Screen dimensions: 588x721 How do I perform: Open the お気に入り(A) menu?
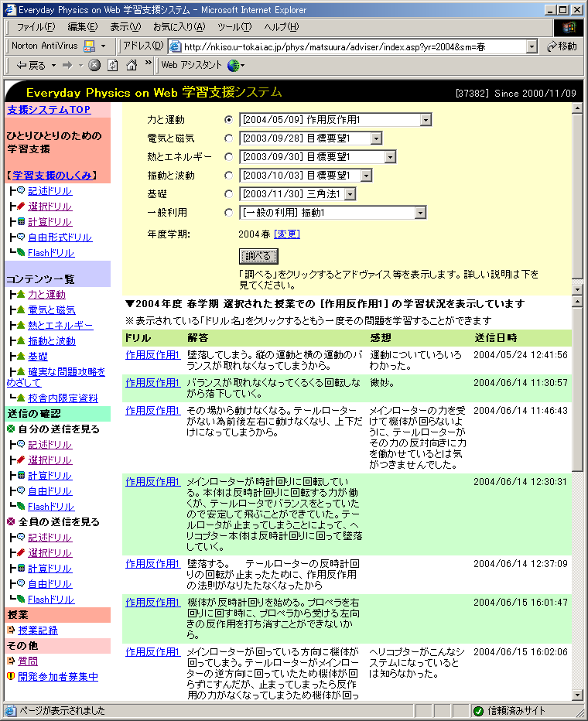coord(179,27)
